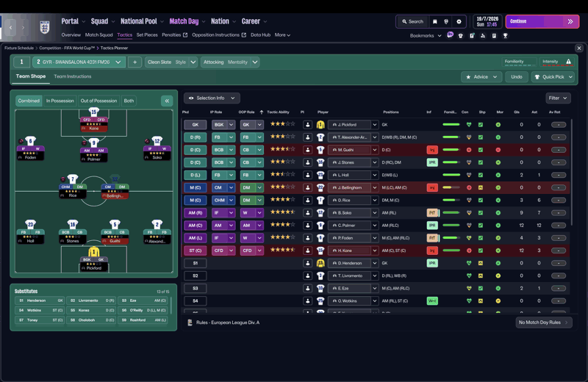Click the ST (C) position for H. Kane
The width and height of the screenshot is (588, 382).
click(195, 251)
